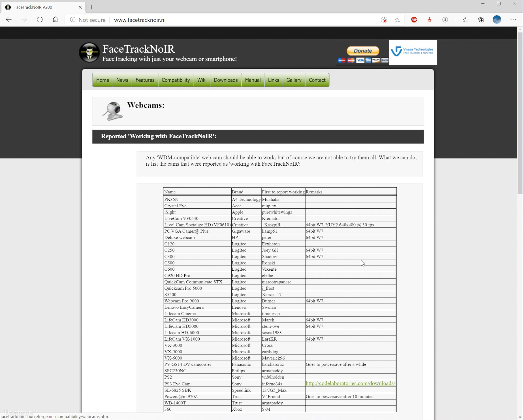The image size is (523, 420).
Task: Click the 'PK35N' table cell
Action: (197, 199)
